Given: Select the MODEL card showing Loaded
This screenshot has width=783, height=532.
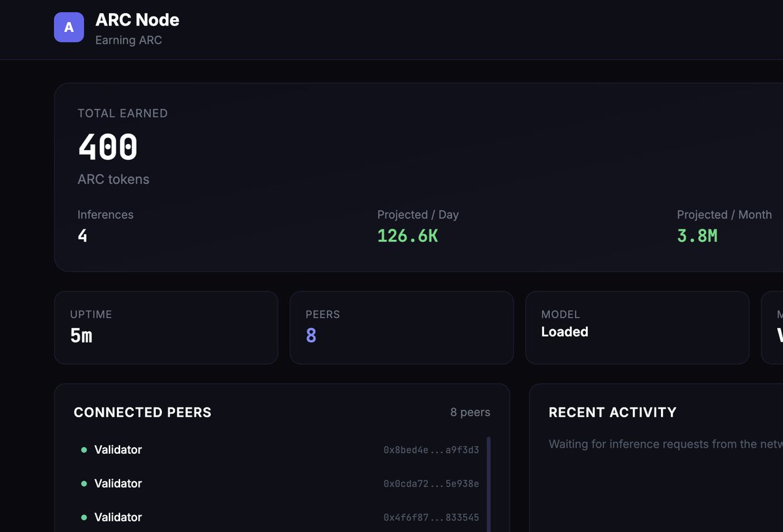Looking at the screenshot, I should pyautogui.click(x=637, y=327).
